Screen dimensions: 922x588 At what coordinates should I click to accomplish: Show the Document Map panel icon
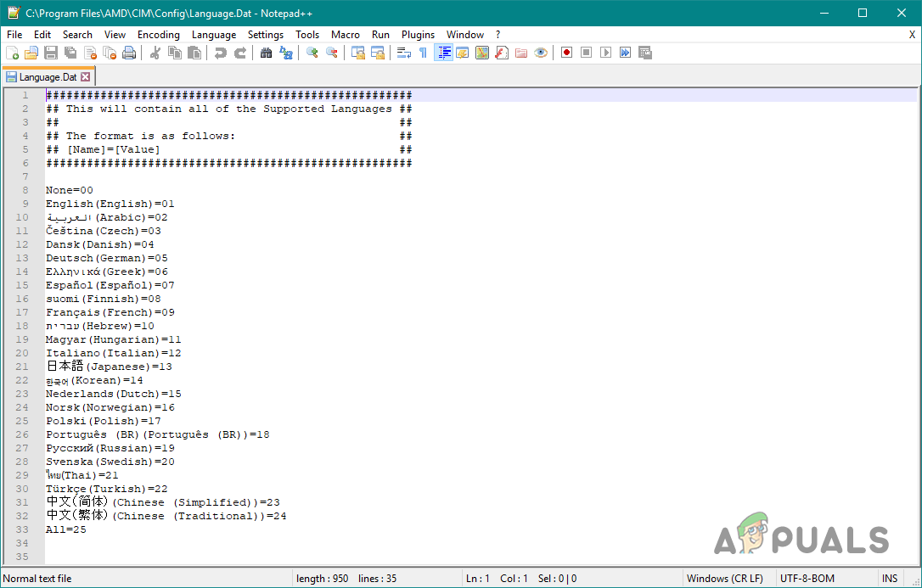pyautogui.click(x=482, y=53)
